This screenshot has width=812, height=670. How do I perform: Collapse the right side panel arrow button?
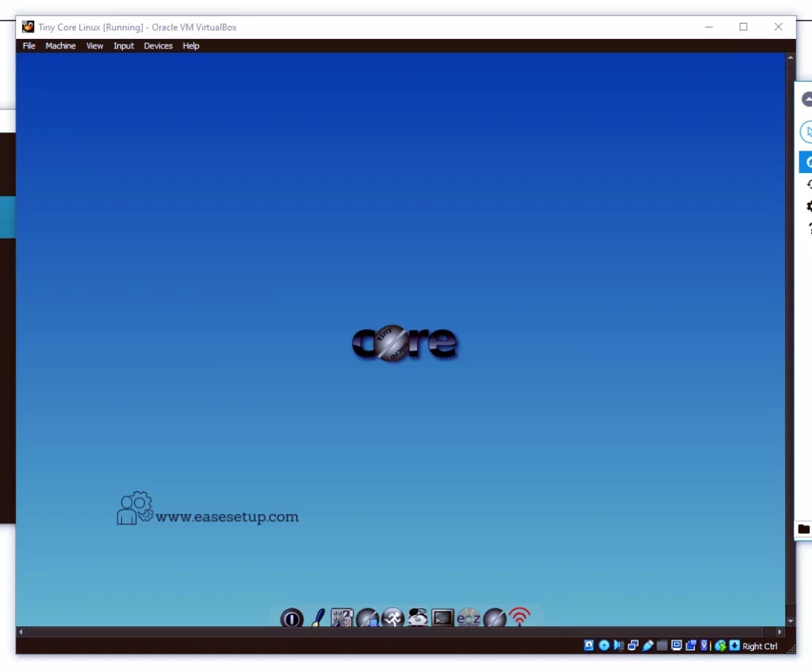click(806, 99)
